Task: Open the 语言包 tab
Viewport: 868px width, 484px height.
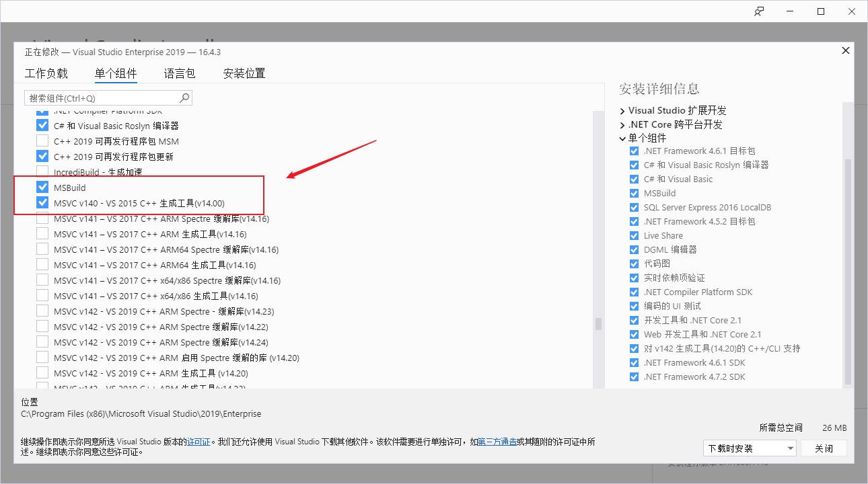Action: click(180, 73)
